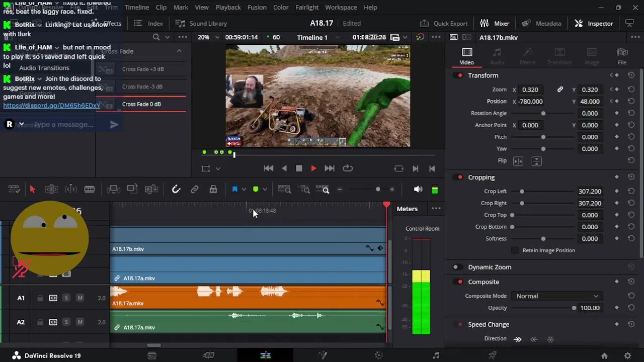Solo audio track A1
Viewport: 644px width, 362px height.
tap(66, 298)
